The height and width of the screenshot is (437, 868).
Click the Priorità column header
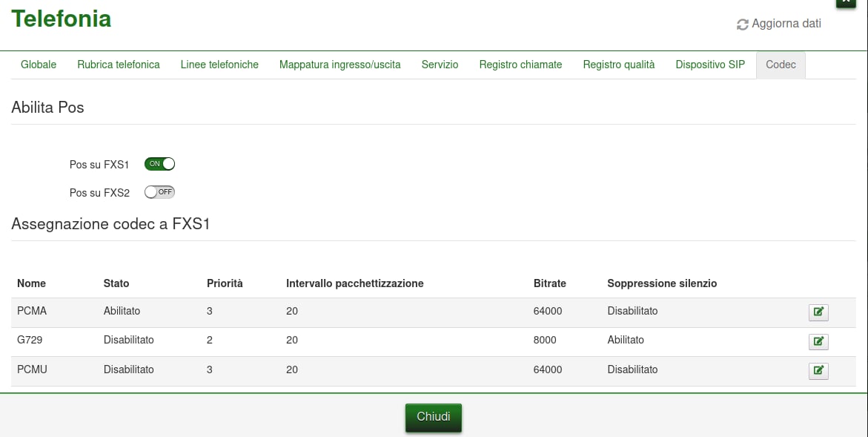[x=225, y=283]
